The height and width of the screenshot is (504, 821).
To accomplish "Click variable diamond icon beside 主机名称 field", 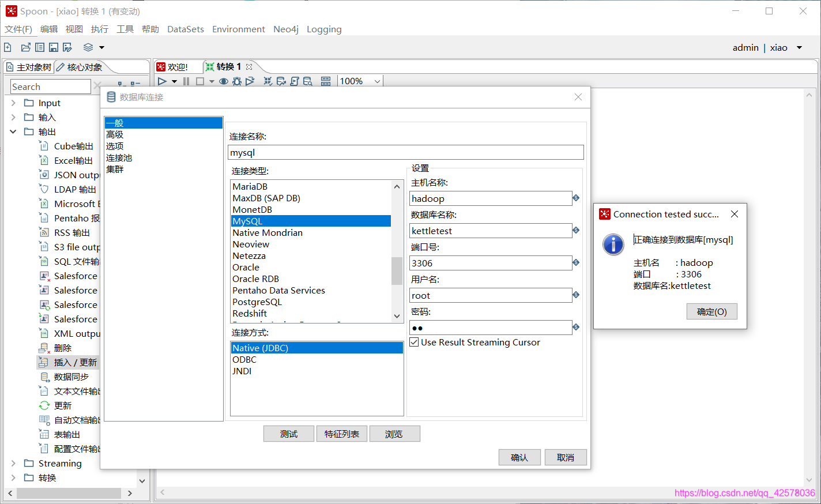I will (x=576, y=198).
